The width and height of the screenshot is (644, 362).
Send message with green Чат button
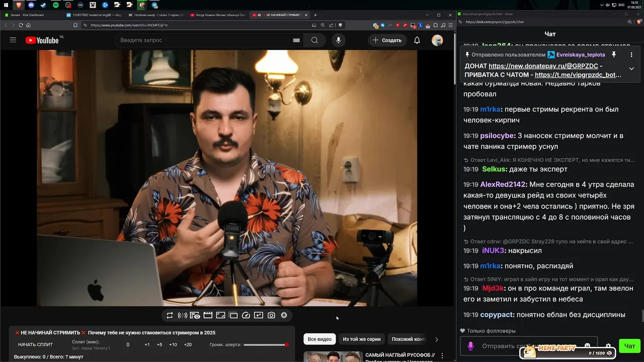pyautogui.click(x=629, y=346)
